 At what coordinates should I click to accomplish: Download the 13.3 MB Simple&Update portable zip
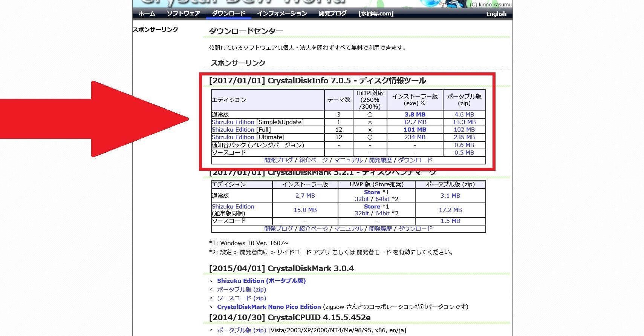click(x=464, y=122)
